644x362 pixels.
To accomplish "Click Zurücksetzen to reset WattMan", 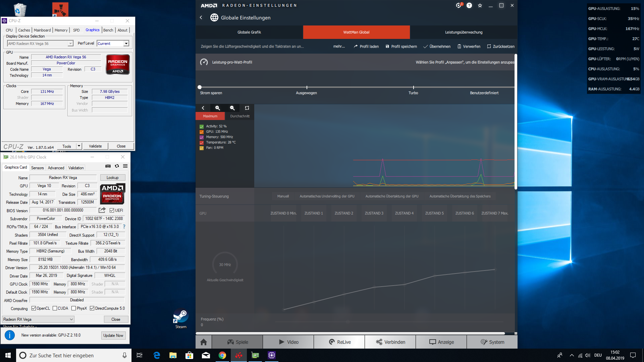I will point(500,47).
